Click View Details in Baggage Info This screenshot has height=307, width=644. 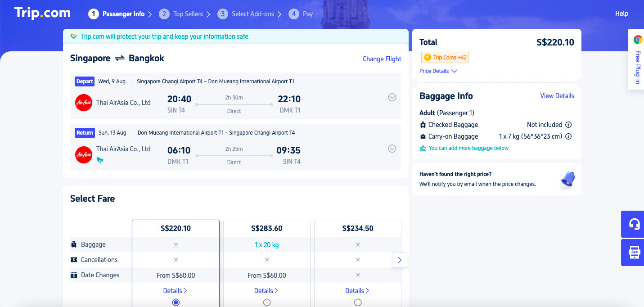point(557,96)
